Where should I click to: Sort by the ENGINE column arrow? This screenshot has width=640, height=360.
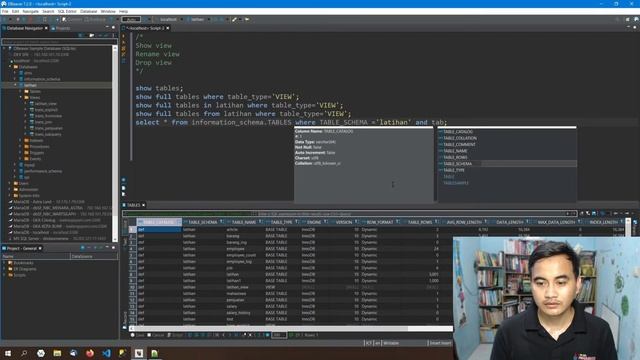(x=325, y=222)
